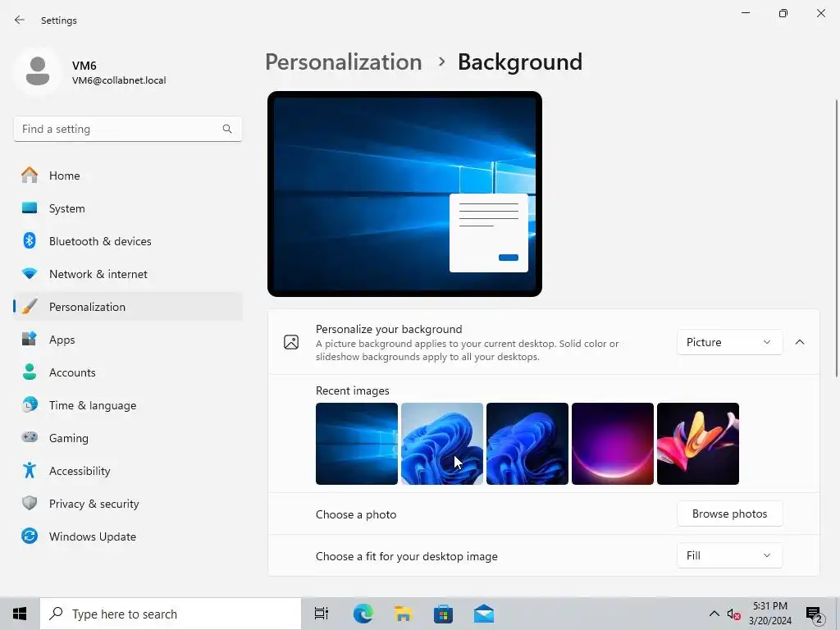Click the Type here to search taskbar box
The height and width of the screenshot is (630, 840).
pyautogui.click(x=171, y=614)
